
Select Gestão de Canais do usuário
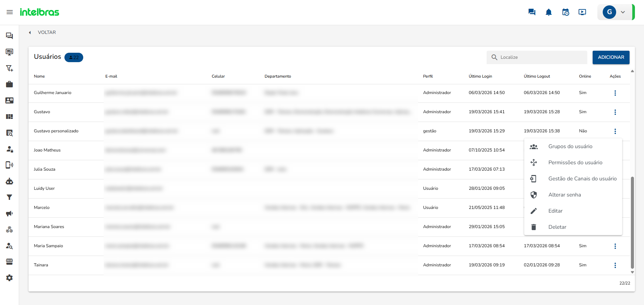[573, 179]
